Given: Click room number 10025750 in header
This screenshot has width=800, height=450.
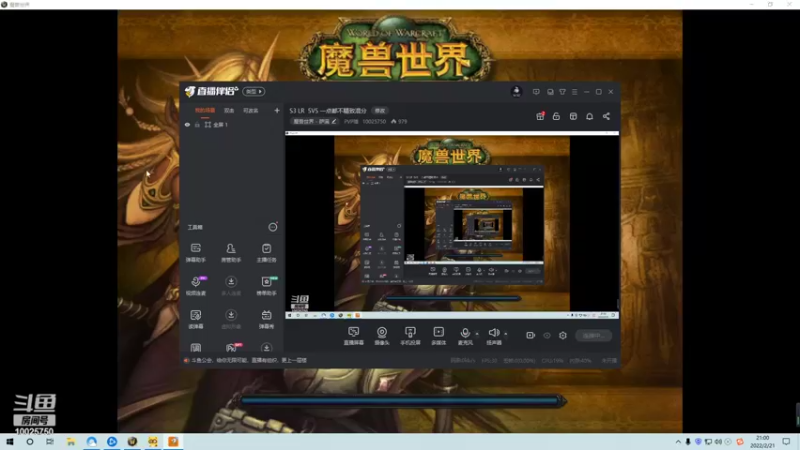Looking at the screenshot, I should pos(374,121).
